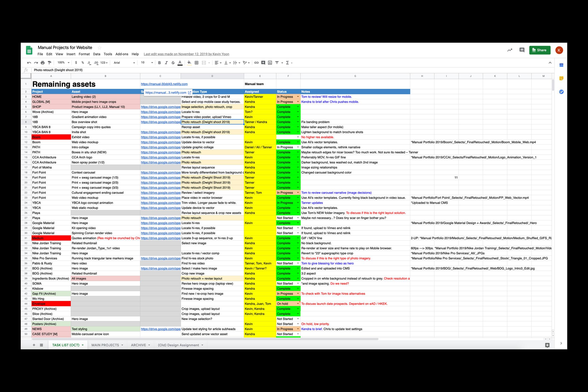The image size is (588, 392).
Task: Toggle bold formatting
Action: pyautogui.click(x=159, y=63)
